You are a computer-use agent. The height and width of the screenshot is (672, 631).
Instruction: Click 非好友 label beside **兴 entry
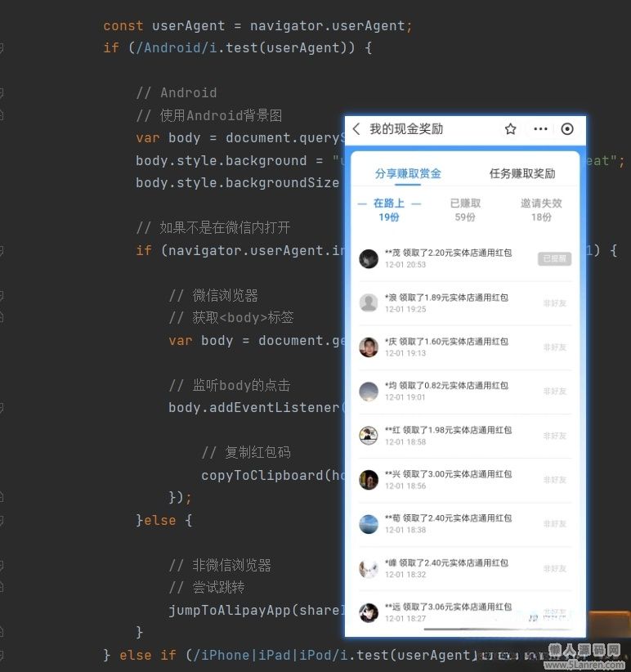pyautogui.click(x=555, y=480)
